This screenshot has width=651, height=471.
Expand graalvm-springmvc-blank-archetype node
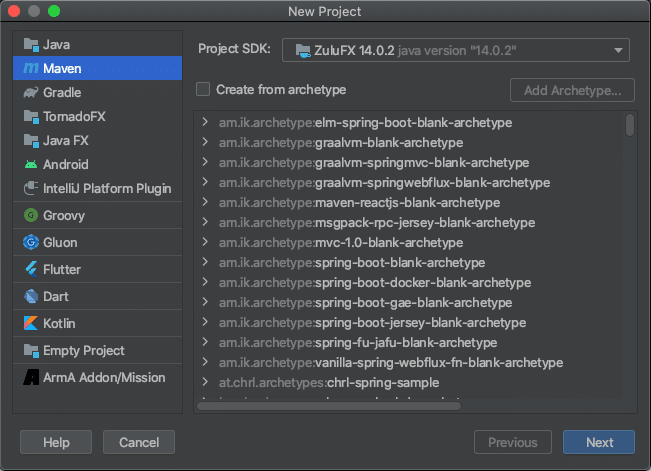[205, 162]
